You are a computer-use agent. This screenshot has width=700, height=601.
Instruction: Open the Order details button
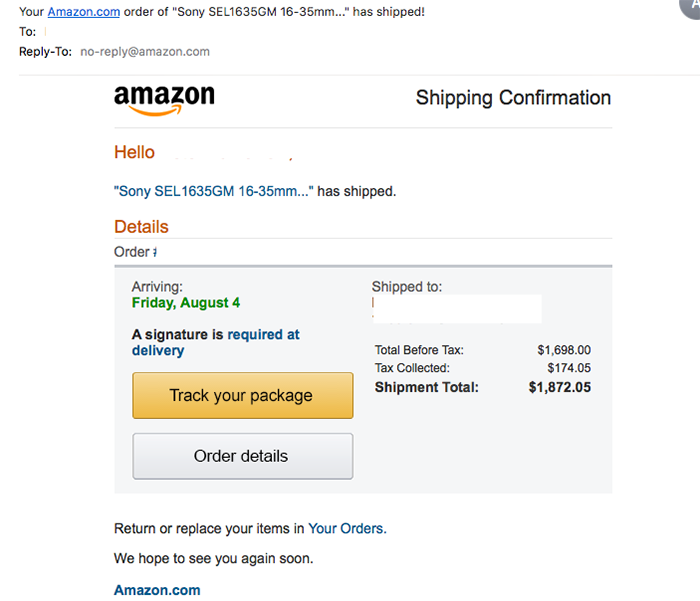(x=243, y=456)
